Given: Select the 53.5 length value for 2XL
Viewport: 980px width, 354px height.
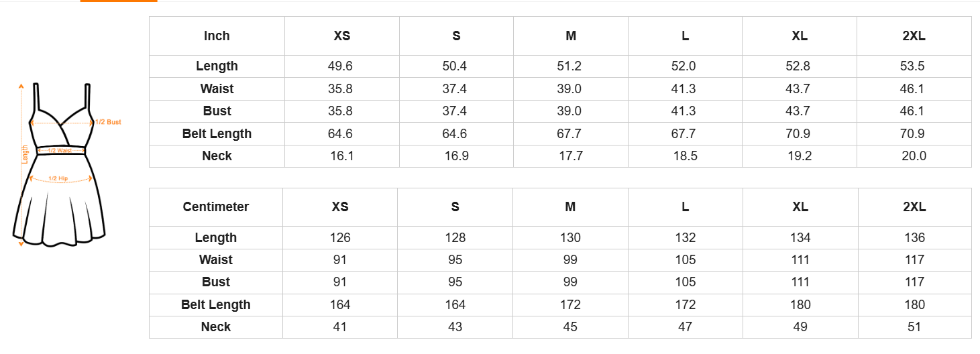Looking at the screenshot, I should click(x=912, y=66).
